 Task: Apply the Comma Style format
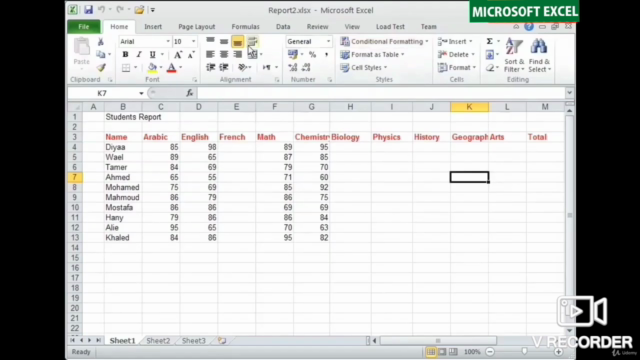click(x=326, y=54)
